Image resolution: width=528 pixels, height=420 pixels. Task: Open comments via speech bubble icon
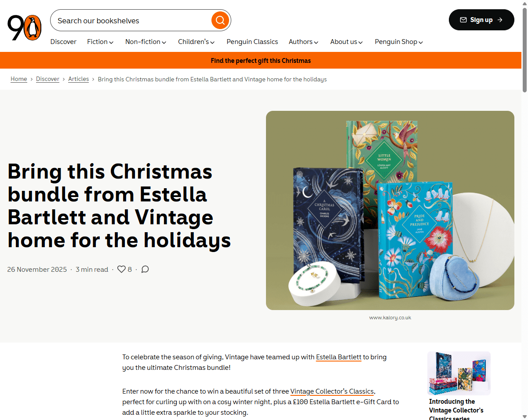point(145,269)
